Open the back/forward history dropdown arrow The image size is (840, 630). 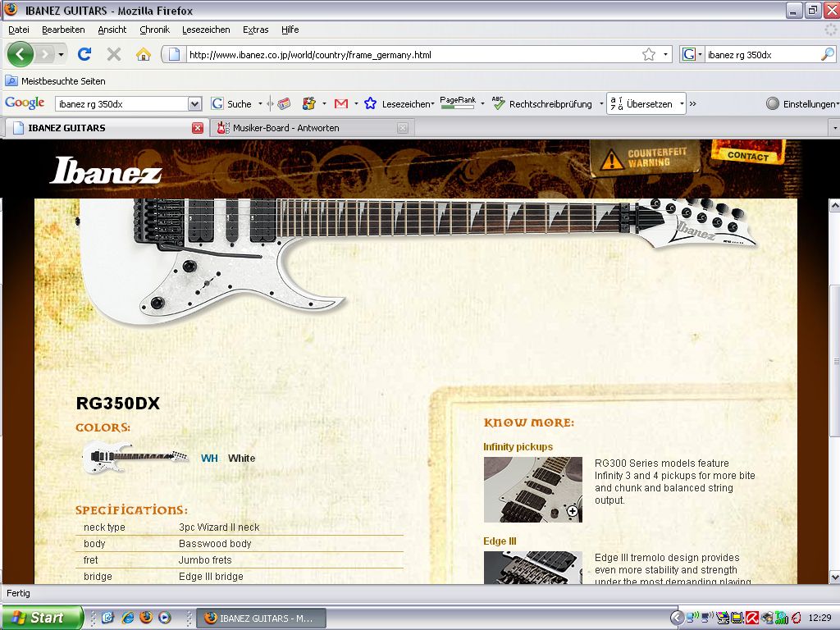pyautogui.click(x=61, y=55)
